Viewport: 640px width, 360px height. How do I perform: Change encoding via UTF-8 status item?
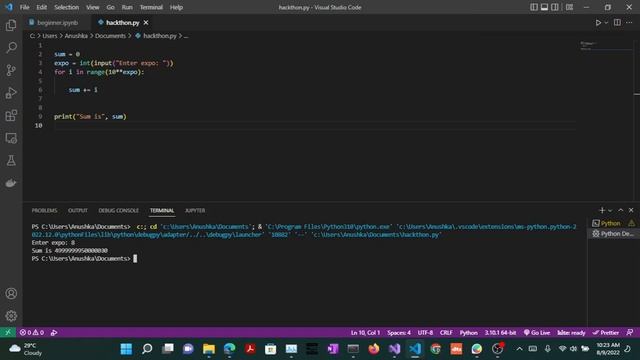(425, 333)
